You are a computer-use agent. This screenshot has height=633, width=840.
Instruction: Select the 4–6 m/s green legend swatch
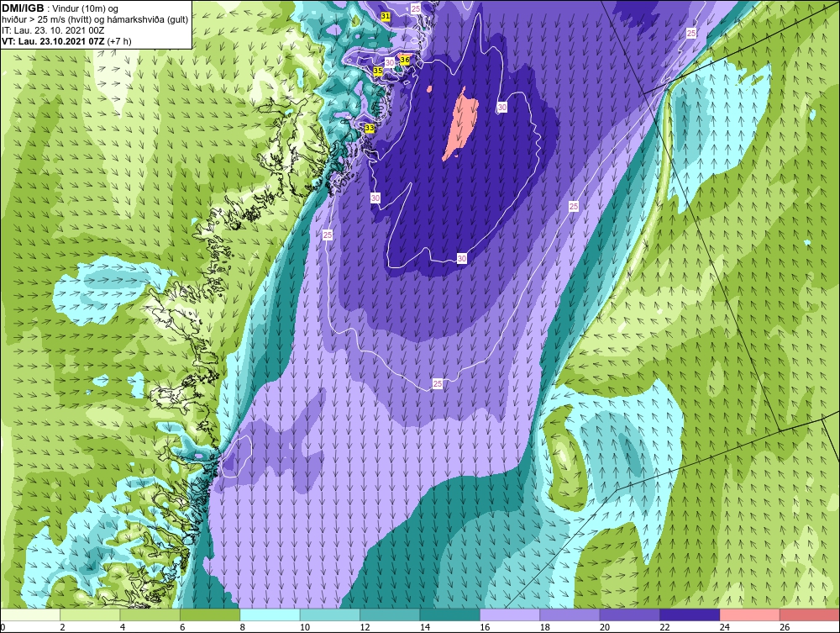pos(150,615)
